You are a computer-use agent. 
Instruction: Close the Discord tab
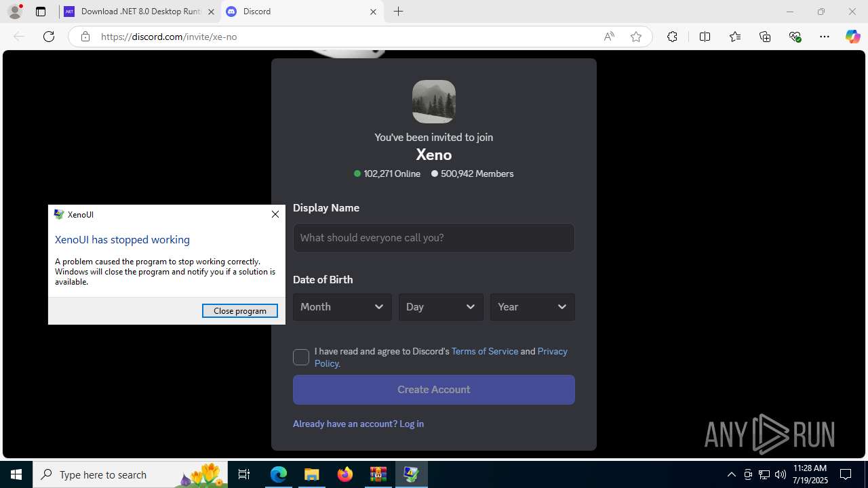coord(373,12)
